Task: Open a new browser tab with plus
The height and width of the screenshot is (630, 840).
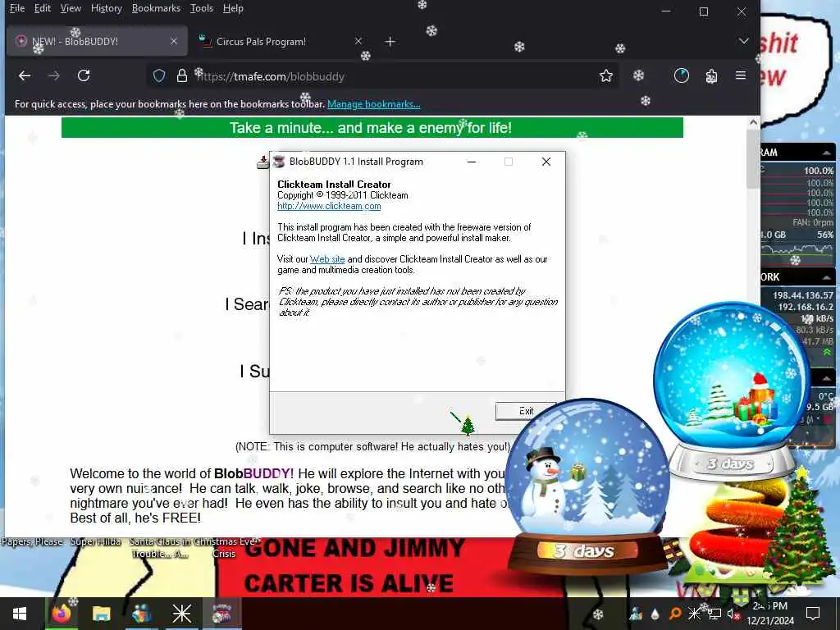Action: click(390, 41)
